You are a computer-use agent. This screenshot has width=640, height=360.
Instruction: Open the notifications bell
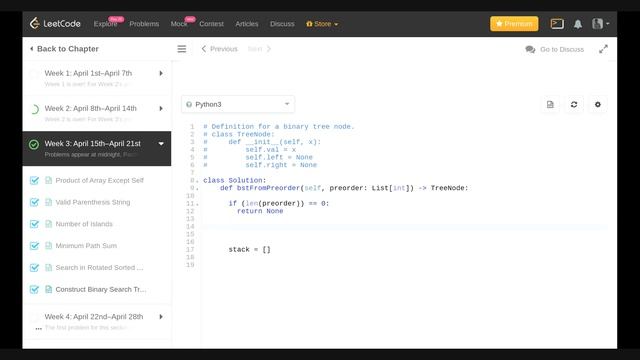pos(578,24)
